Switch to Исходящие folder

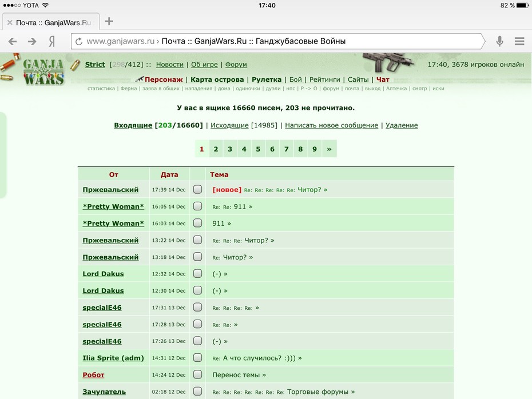[x=229, y=125]
